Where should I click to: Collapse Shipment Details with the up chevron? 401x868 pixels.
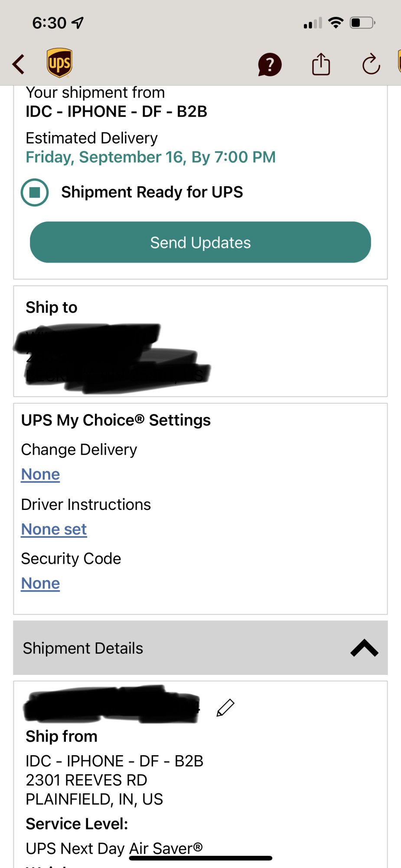tap(364, 648)
